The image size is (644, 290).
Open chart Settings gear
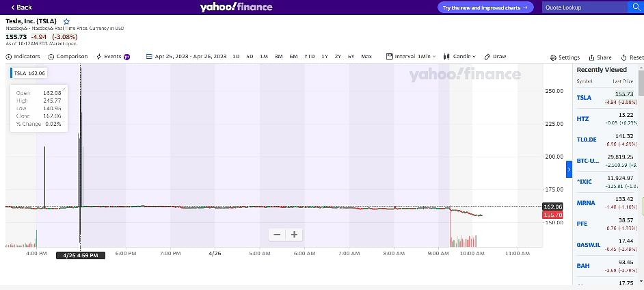(565, 57)
